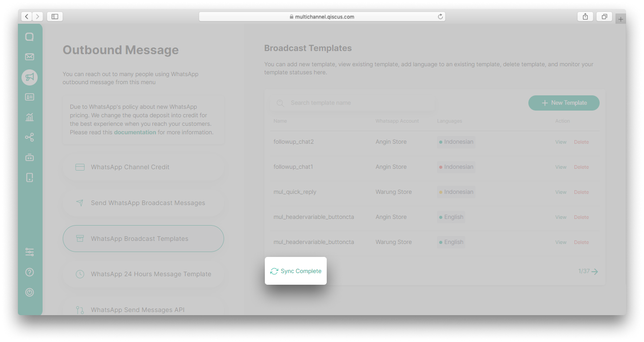Open a new Safari tab

click(x=621, y=19)
